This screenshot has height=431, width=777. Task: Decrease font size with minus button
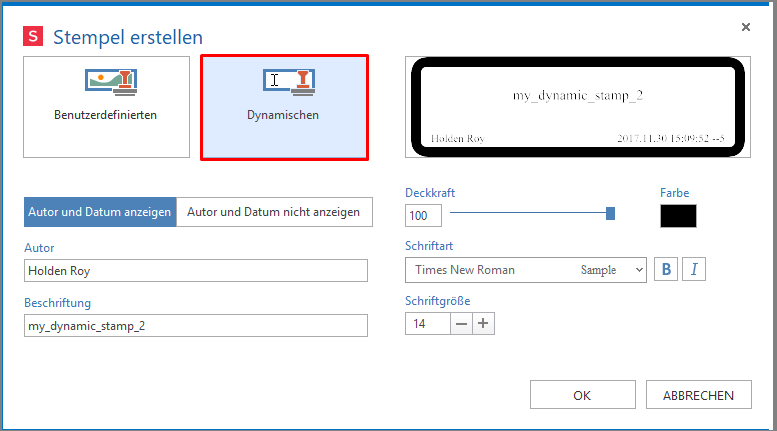point(461,324)
